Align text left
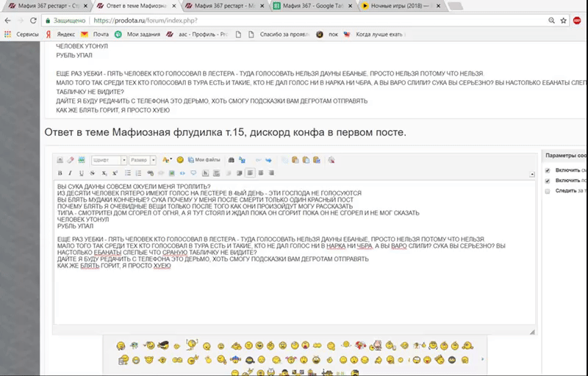The image size is (588, 376). click(250, 173)
